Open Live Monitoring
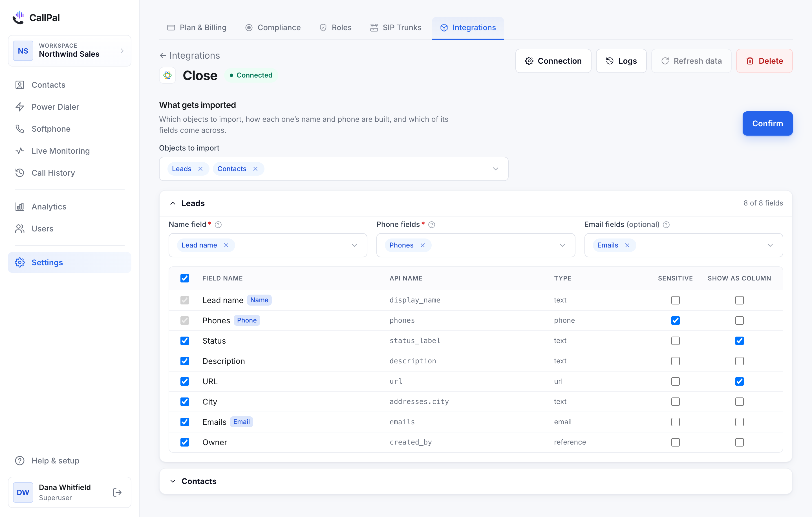Viewport: 812px width, 517px height. click(69, 151)
